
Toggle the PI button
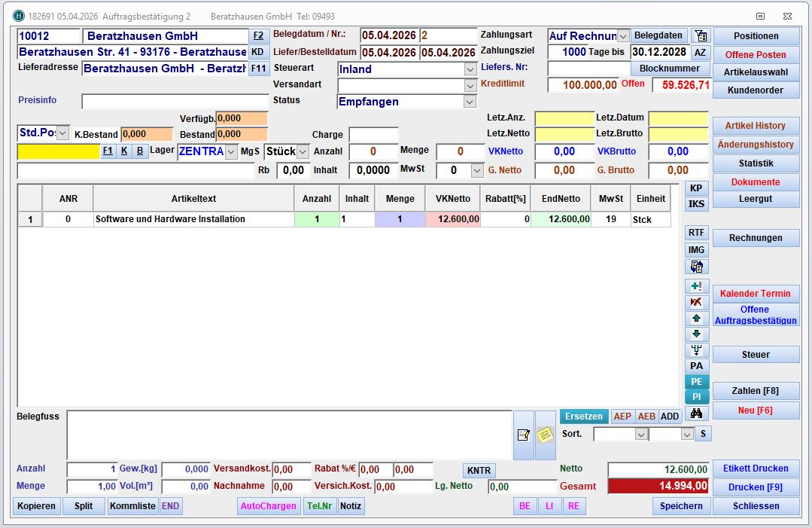click(x=696, y=397)
